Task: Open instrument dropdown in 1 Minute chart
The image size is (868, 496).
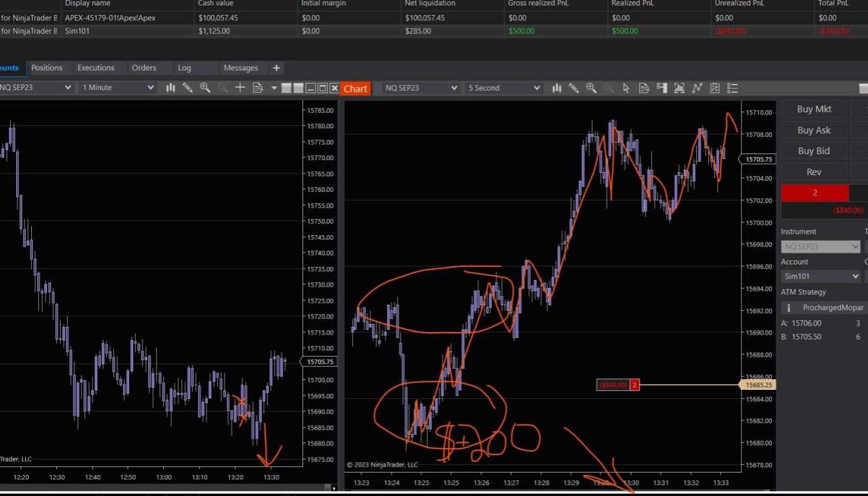Action: click(36, 88)
